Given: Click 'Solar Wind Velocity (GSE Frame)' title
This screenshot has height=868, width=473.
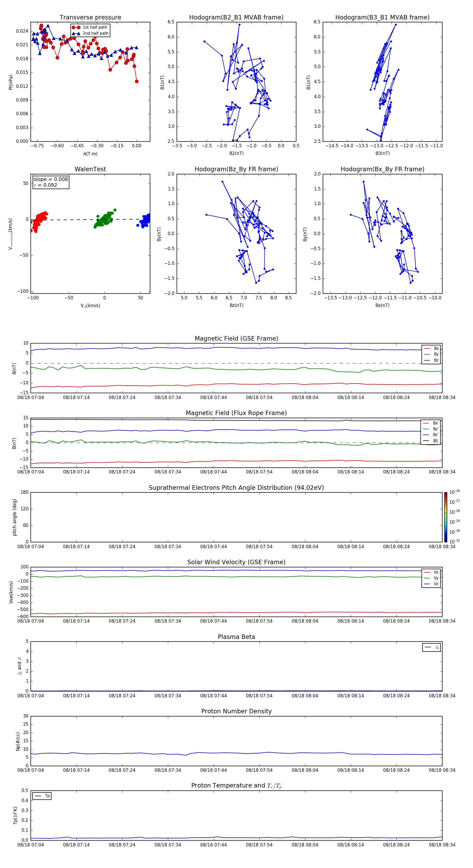Looking at the screenshot, I should click(236, 562).
